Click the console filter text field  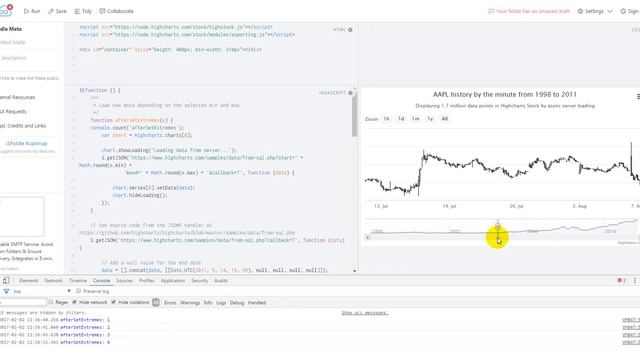(x=23, y=302)
